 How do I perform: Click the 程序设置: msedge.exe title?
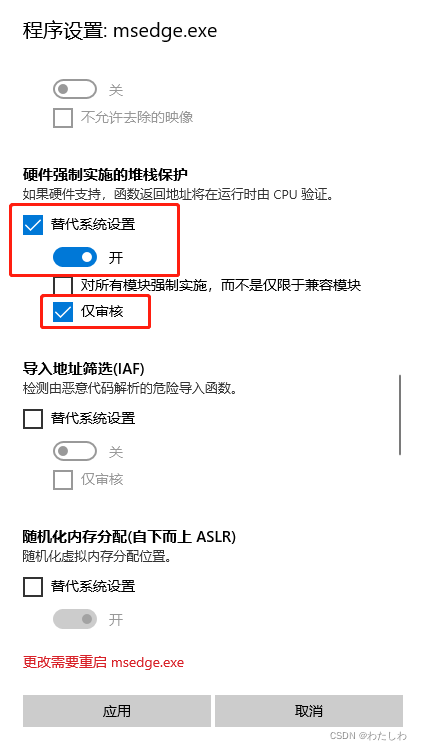[x=120, y=31]
